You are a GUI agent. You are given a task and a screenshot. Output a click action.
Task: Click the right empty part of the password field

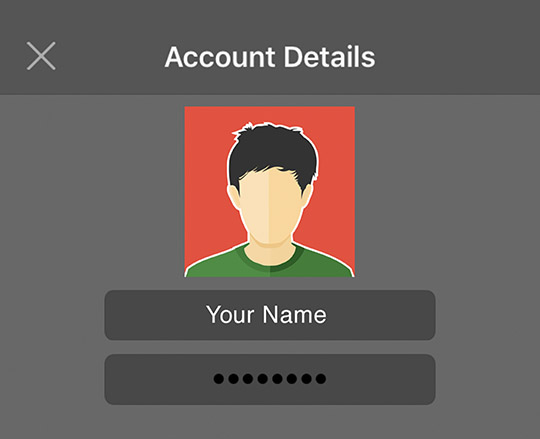coord(381,379)
